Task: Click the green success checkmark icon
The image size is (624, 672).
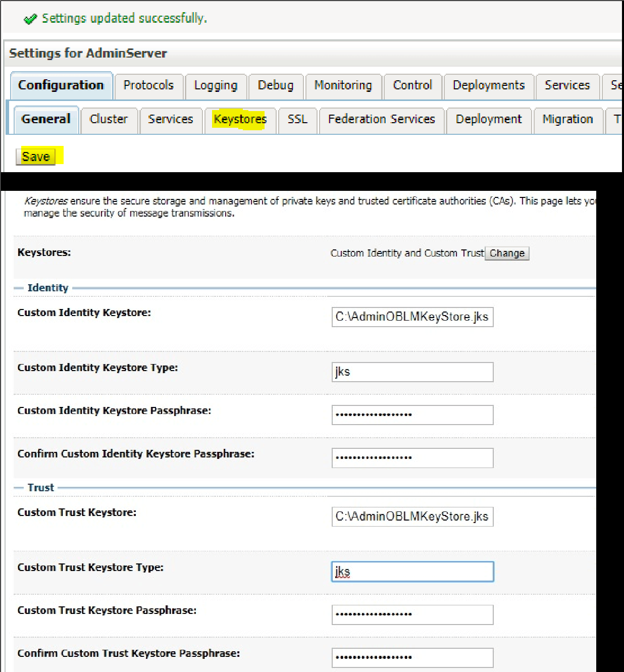Action: coord(30,19)
